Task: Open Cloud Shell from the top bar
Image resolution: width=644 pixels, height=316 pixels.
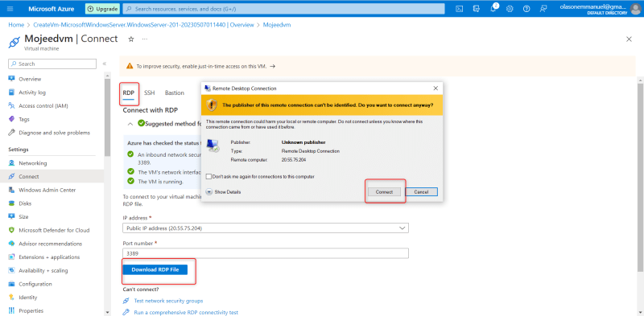Action: click(x=460, y=9)
